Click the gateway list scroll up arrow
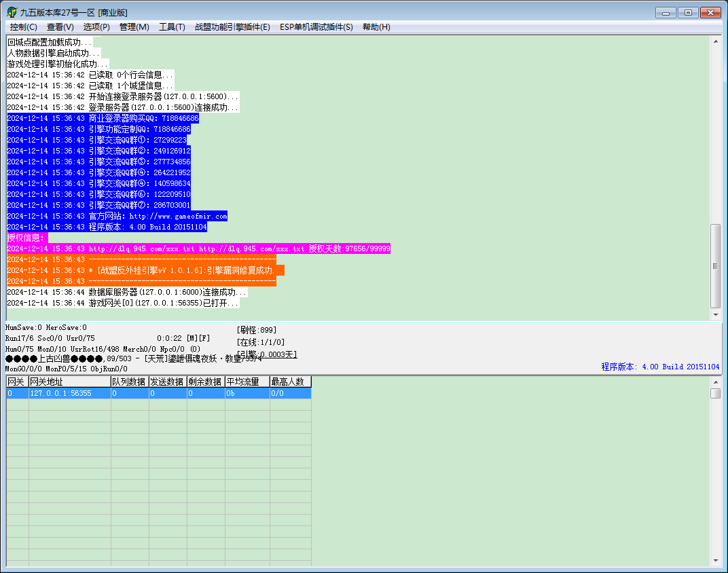Screen dimensions: 728x573 716,382
